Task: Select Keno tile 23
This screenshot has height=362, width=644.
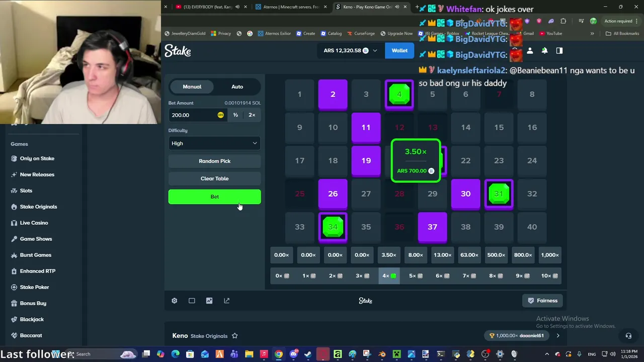Action: [x=499, y=160]
